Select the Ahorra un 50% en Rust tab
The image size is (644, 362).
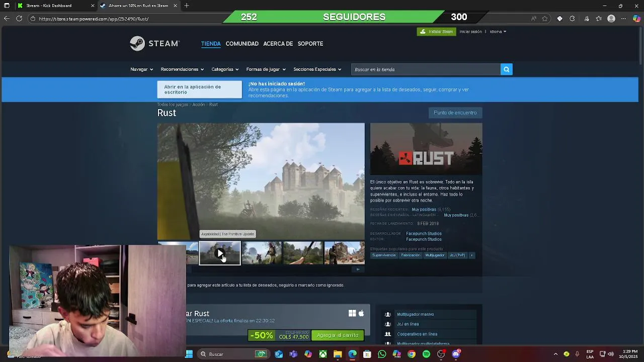[138, 6]
